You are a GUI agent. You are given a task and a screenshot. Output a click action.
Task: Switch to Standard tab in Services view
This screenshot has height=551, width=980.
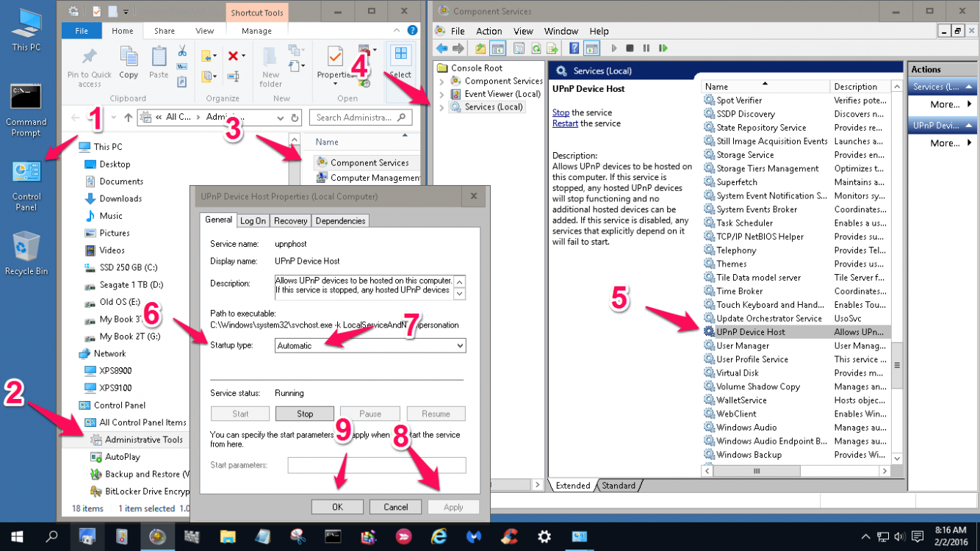[x=619, y=486]
